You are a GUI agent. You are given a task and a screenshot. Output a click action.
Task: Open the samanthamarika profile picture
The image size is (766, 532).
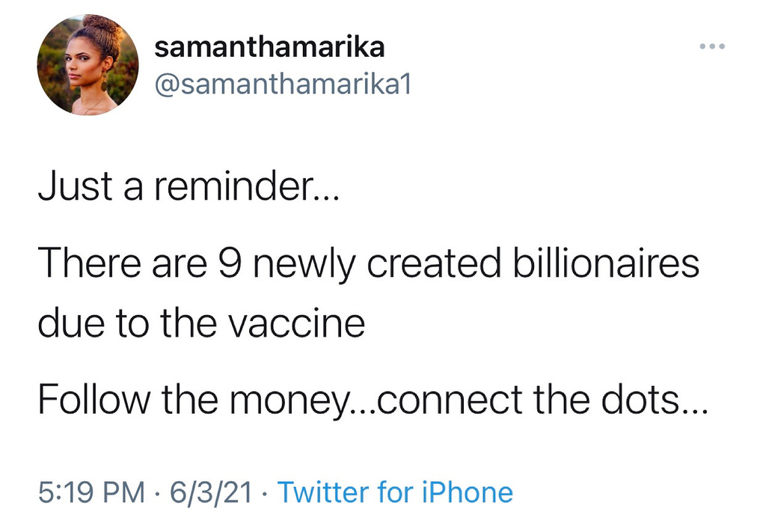88,65
